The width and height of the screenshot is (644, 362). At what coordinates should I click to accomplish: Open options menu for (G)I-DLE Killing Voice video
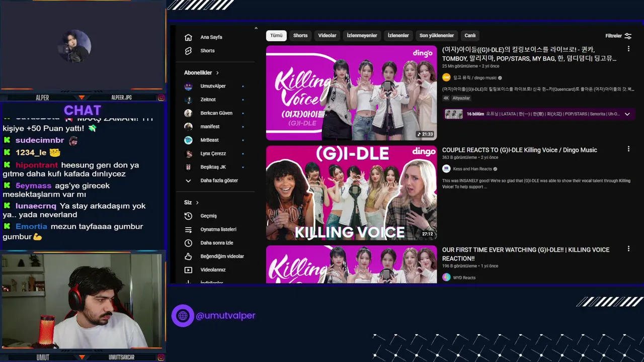pyautogui.click(x=628, y=49)
